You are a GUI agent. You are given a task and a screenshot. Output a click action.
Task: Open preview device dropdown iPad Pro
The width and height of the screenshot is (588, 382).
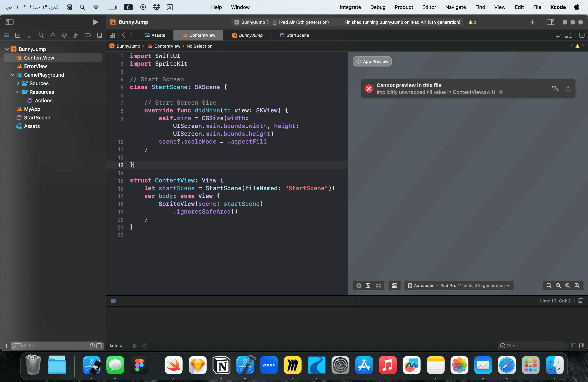[x=459, y=286]
